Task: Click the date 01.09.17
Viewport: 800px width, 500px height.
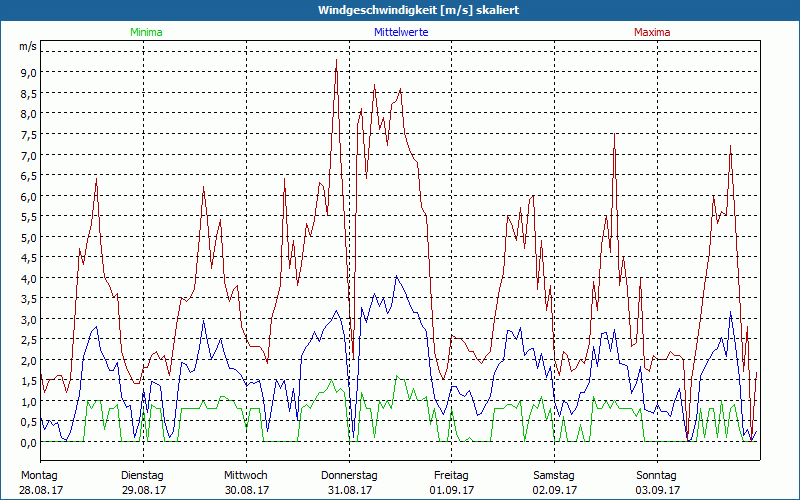Action: 452,490
